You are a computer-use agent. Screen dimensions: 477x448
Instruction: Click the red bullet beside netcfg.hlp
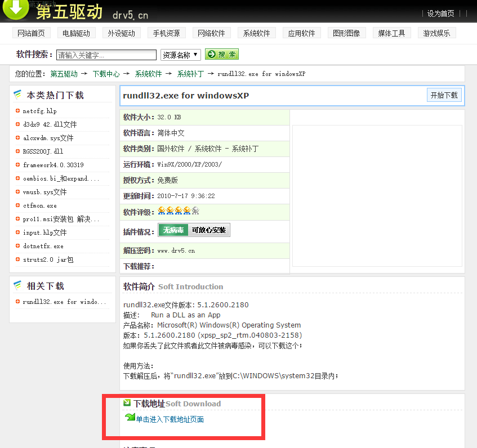click(17, 111)
